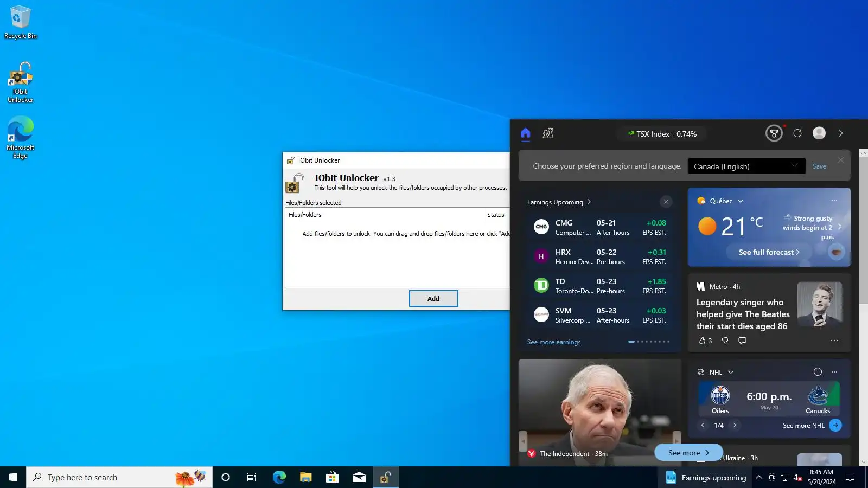Click the earnings card pagination dots
The height and width of the screenshot is (488, 868).
tap(649, 342)
